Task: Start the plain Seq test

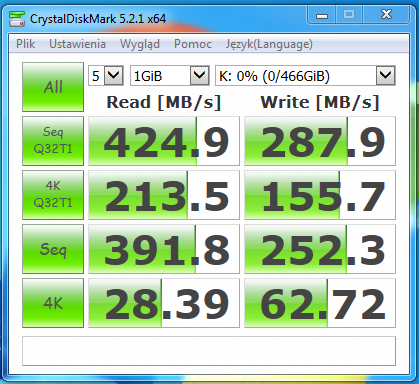Action: pos(53,249)
